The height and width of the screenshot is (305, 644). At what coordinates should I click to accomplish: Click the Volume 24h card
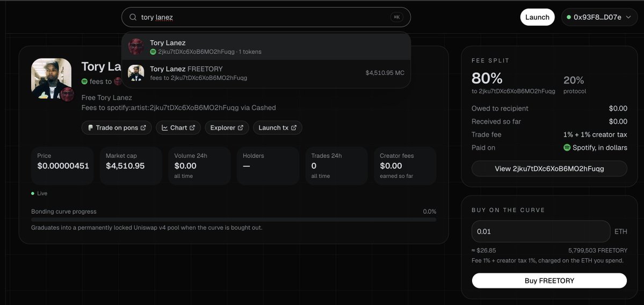point(199,166)
